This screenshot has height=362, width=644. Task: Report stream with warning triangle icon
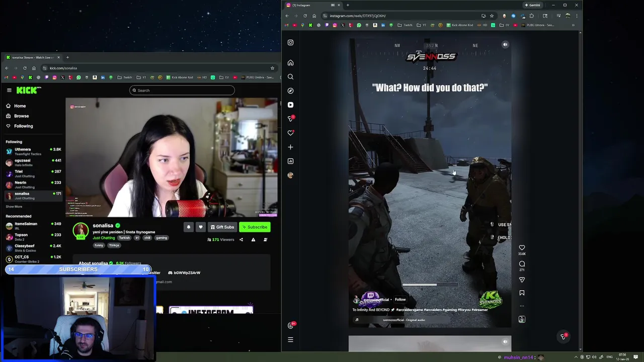(253, 240)
